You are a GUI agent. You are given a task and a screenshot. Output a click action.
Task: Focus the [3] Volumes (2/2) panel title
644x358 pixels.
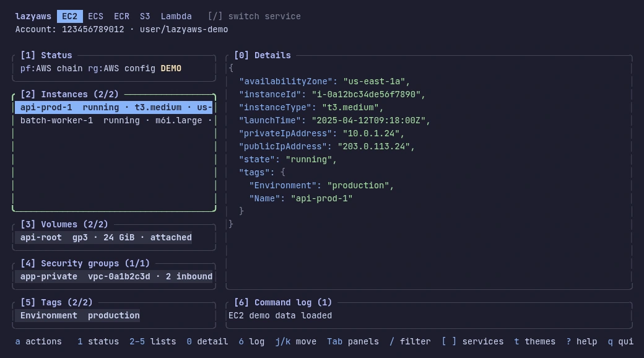(x=64, y=224)
